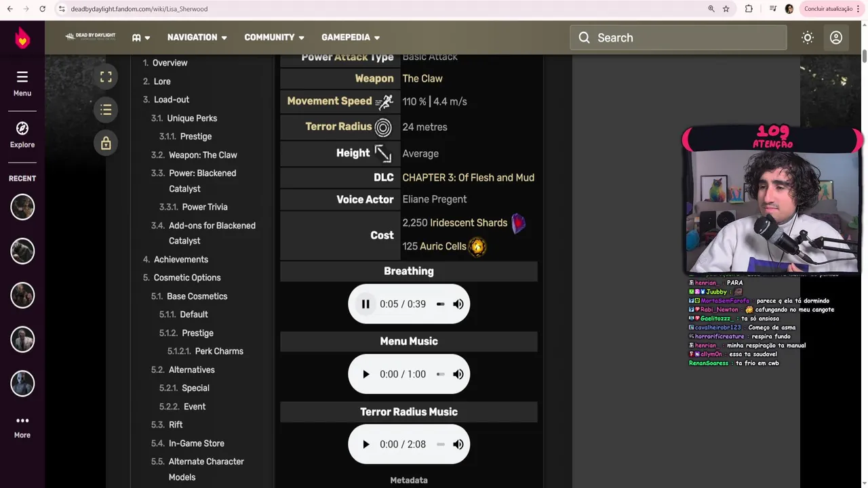Image resolution: width=868 pixels, height=488 pixels.
Task: Expand the GAMEPEDIA dropdown menu
Action: pos(351,37)
